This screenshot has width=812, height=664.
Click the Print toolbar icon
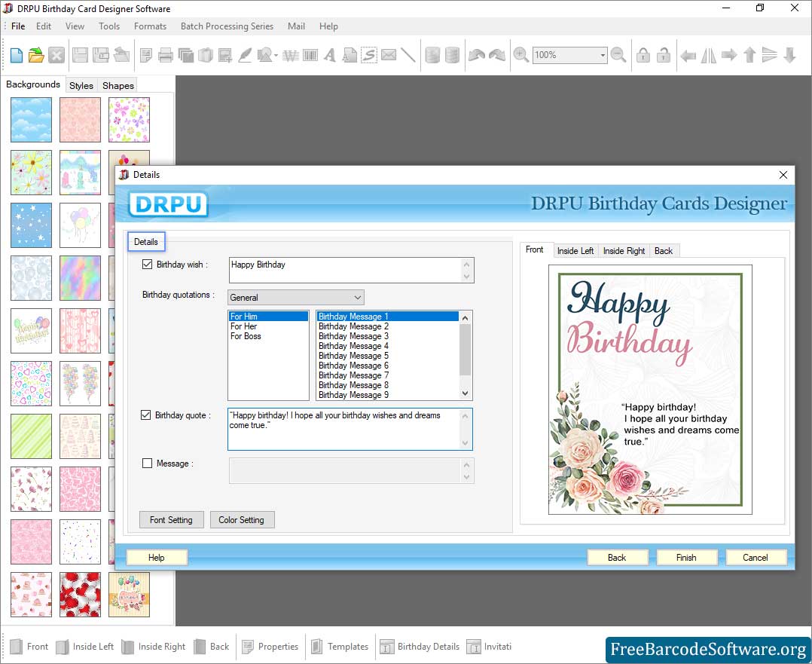point(165,55)
